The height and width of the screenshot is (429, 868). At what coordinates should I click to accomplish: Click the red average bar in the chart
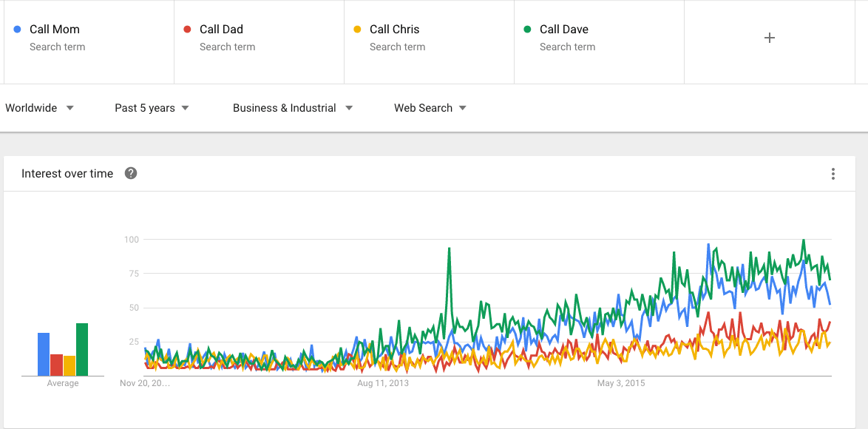56,365
